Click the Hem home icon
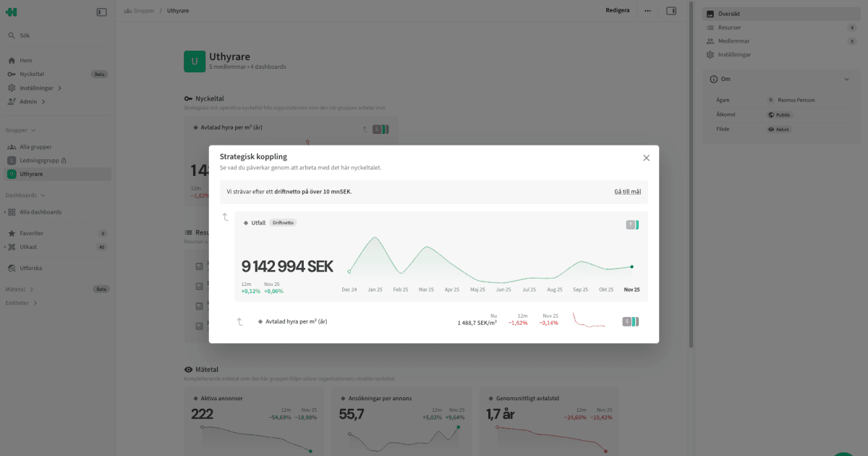 click(x=10, y=60)
